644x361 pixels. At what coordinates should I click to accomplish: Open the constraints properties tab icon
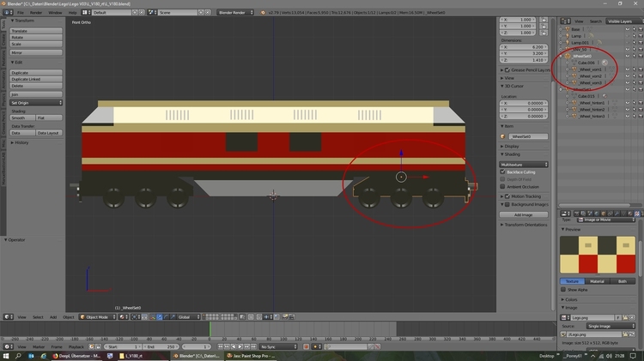pos(610,214)
